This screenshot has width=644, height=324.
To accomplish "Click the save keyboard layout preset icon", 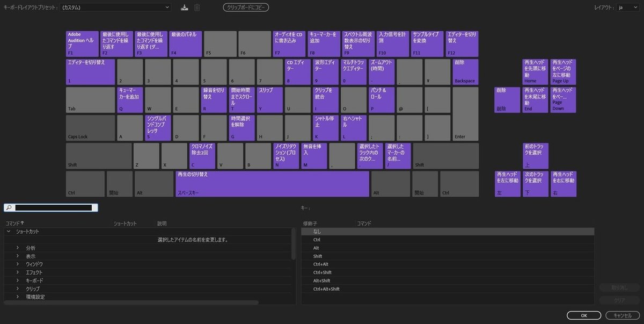I will click(x=184, y=7).
